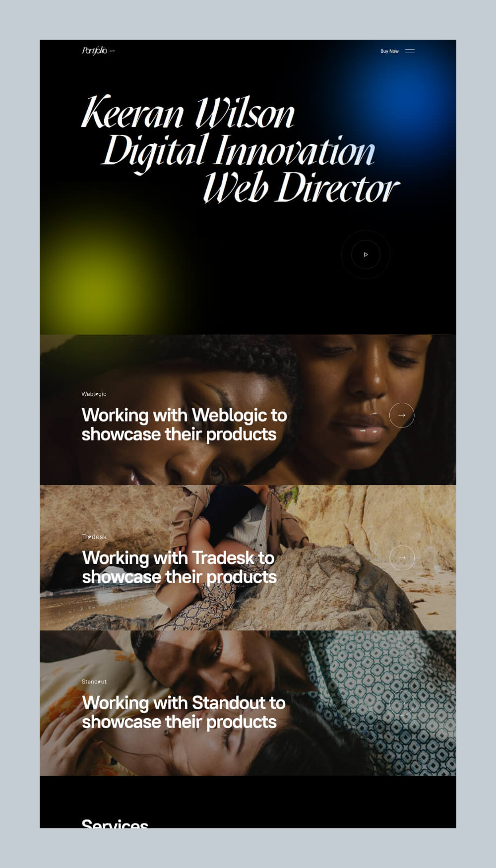Open 'Working with Weblogic' project heading
This screenshot has height=868, width=496.
coord(184,425)
